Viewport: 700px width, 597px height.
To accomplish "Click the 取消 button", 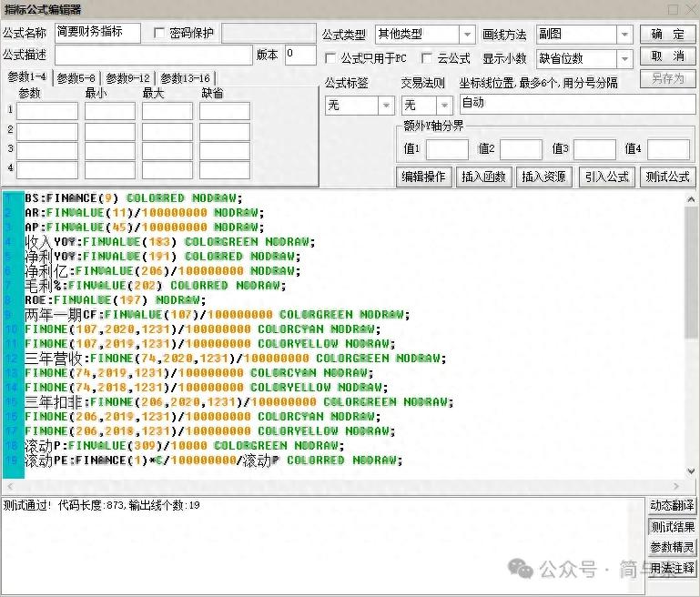I will coord(667,56).
